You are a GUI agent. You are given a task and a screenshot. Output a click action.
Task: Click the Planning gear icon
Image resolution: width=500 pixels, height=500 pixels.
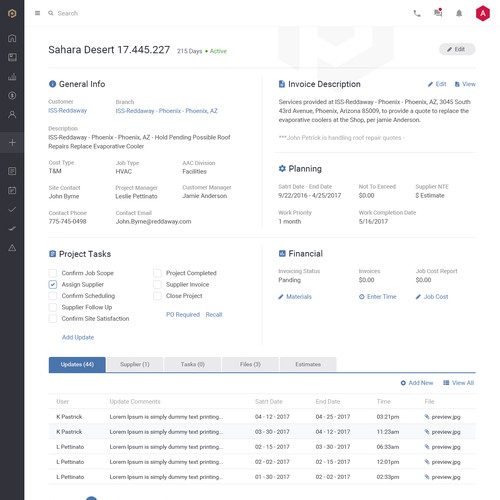click(282, 168)
